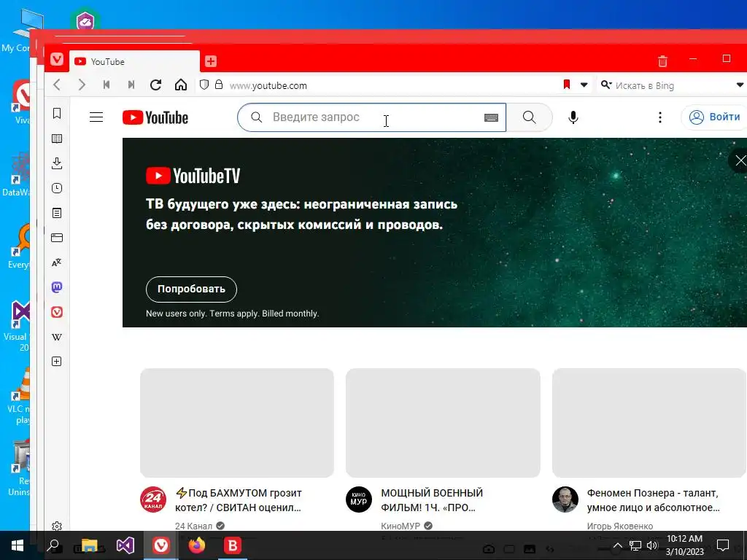Open the Reading List panel
The image size is (747, 560).
[x=57, y=139]
